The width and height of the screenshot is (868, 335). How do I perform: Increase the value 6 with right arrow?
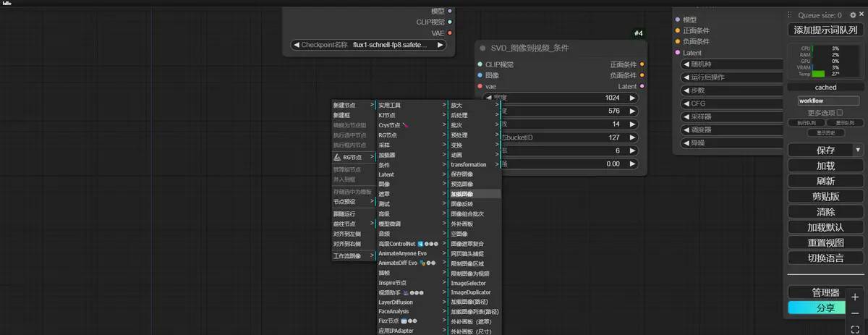point(631,150)
